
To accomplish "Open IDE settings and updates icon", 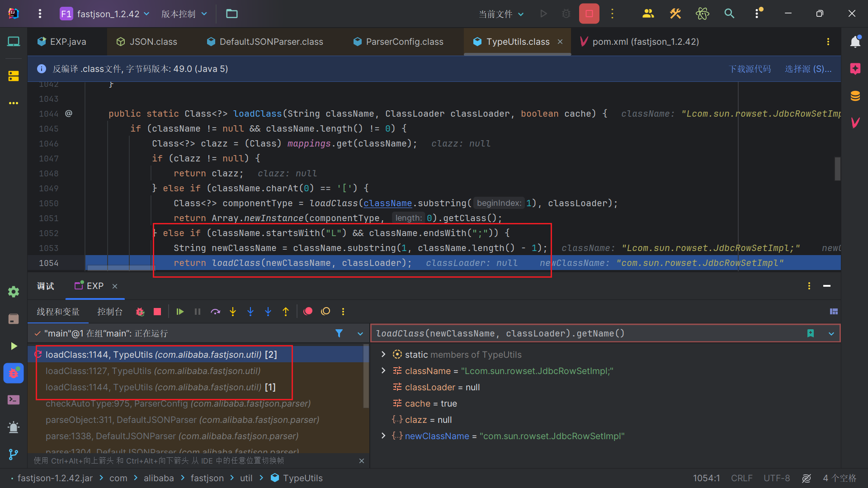I will click(x=758, y=14).
